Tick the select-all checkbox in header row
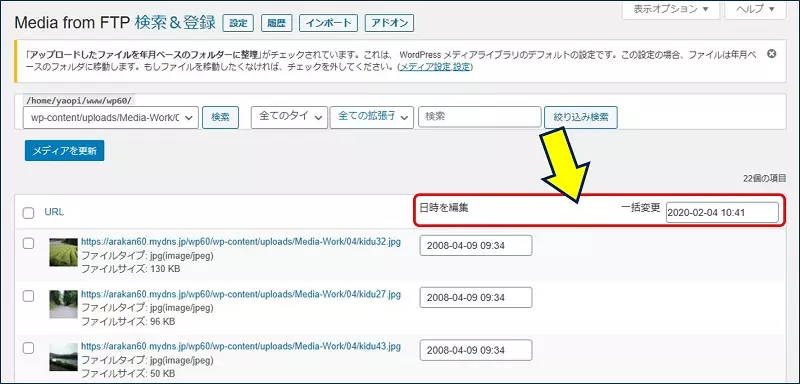The image size is (800, 384). (29, 213)
